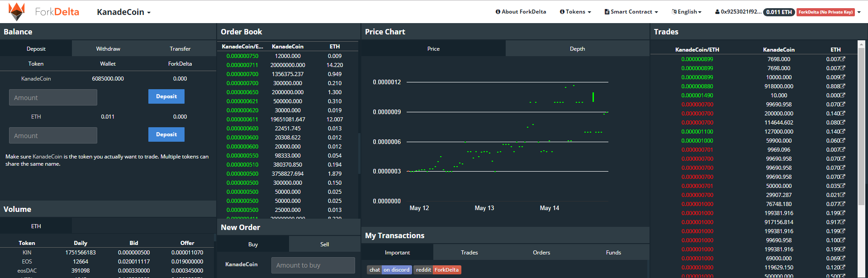Click the ETH deposit Amount field
The height and width of the screenshot is (278, 868).
point(53,135)
